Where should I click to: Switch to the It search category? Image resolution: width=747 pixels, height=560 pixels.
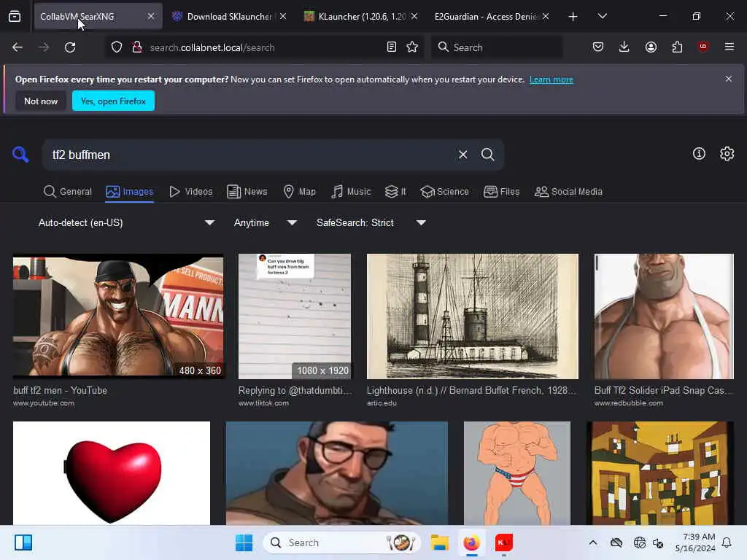tap(395, 192)
